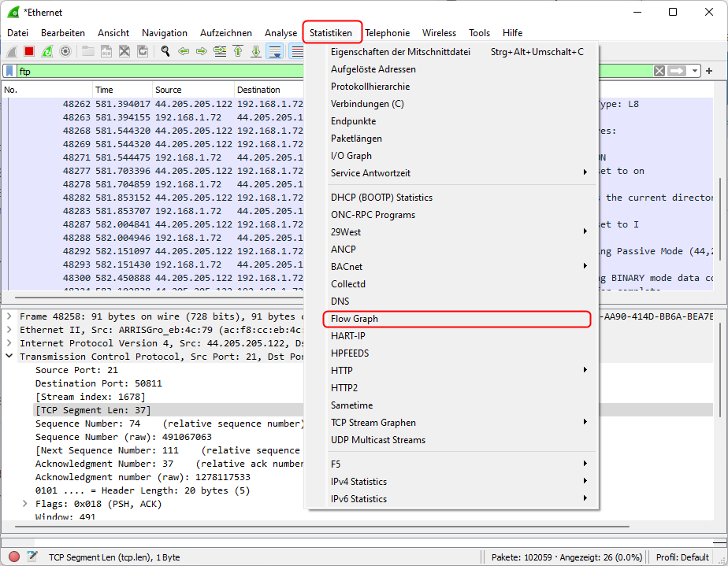
Task: Open capture options gear icon
Action: pyautogui.click(x=65, y=51)
